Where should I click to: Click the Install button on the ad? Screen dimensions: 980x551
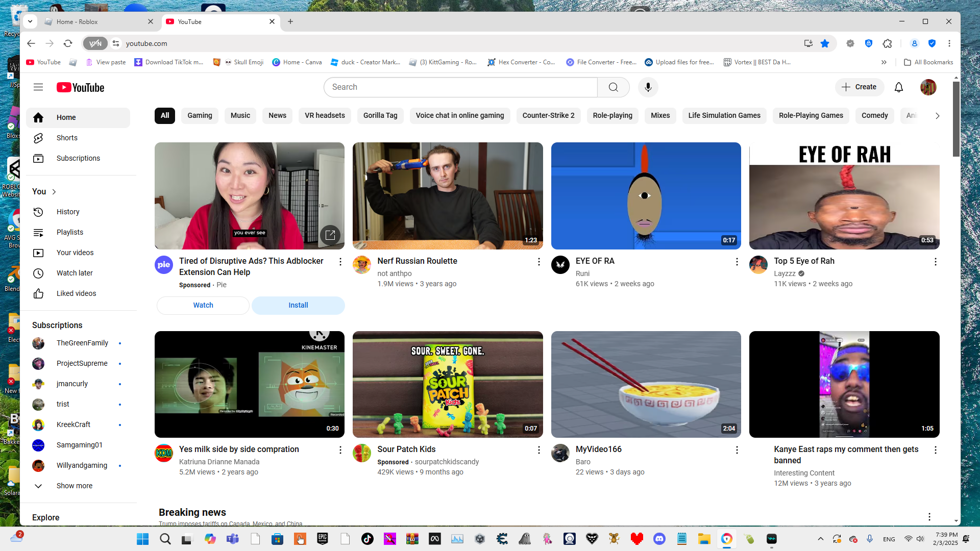(298, 306)
